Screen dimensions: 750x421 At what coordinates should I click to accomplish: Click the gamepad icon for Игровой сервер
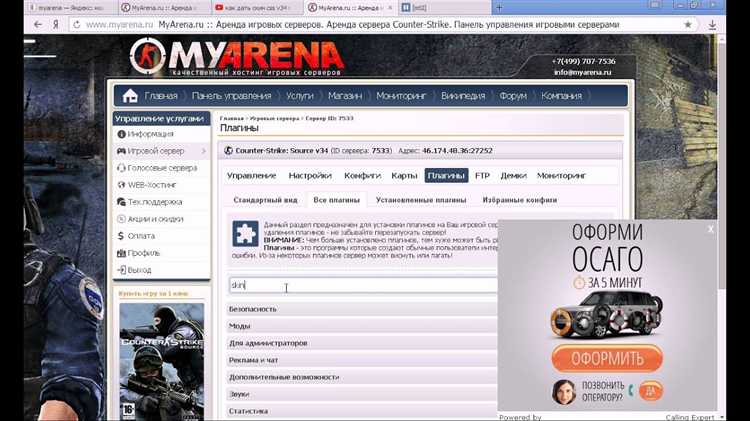[121, 151]
